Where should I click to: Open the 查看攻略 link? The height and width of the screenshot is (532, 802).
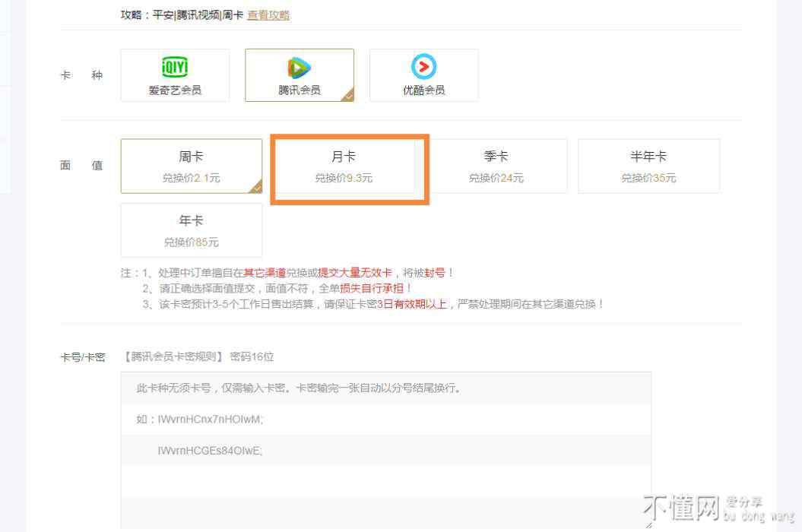pyautogui.click(x=268, y=14)
